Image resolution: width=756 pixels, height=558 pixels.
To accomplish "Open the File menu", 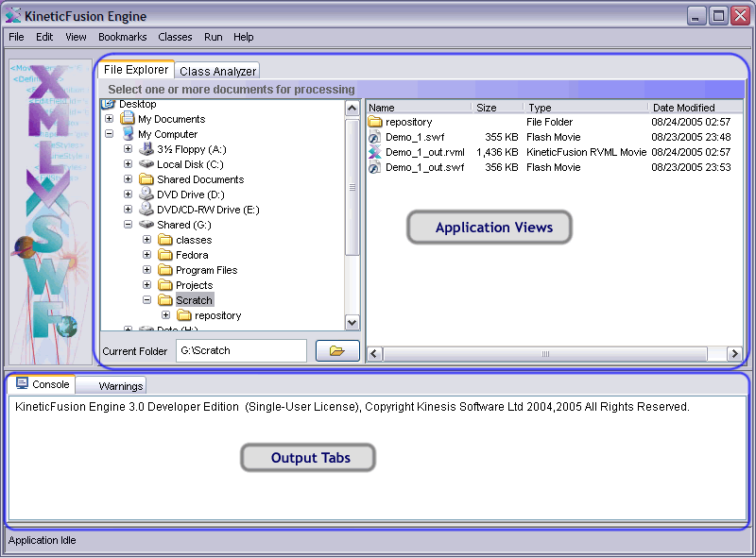I will (x=16, y=37).
